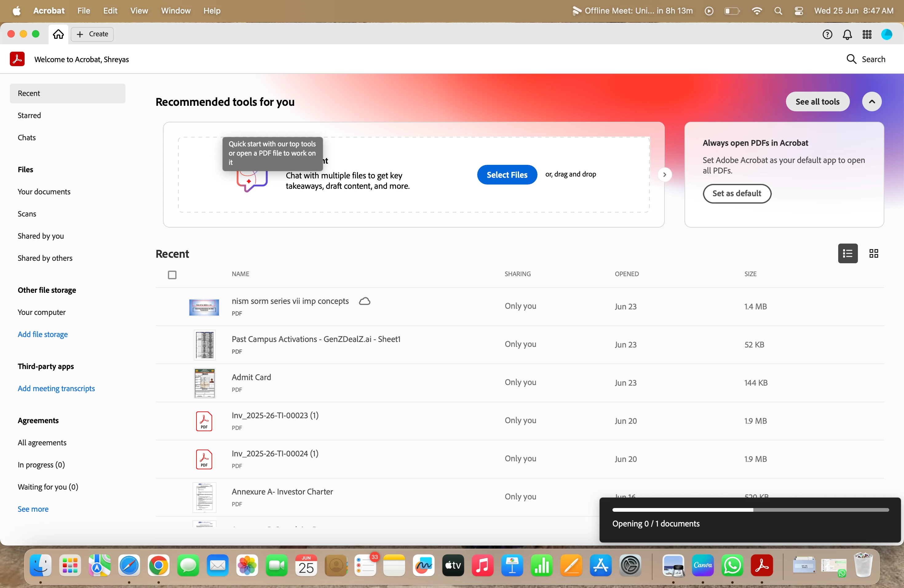Click the document opening progress bar

750,510
